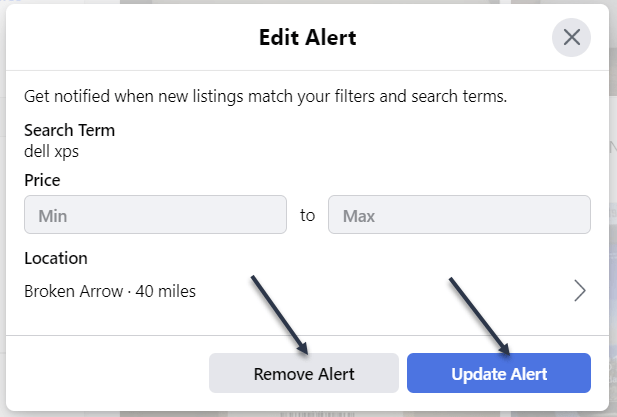Image resolution: width=617 pixels, height=417 pixels.
Task: Click the divider line above the buttons
Action: 308,336
